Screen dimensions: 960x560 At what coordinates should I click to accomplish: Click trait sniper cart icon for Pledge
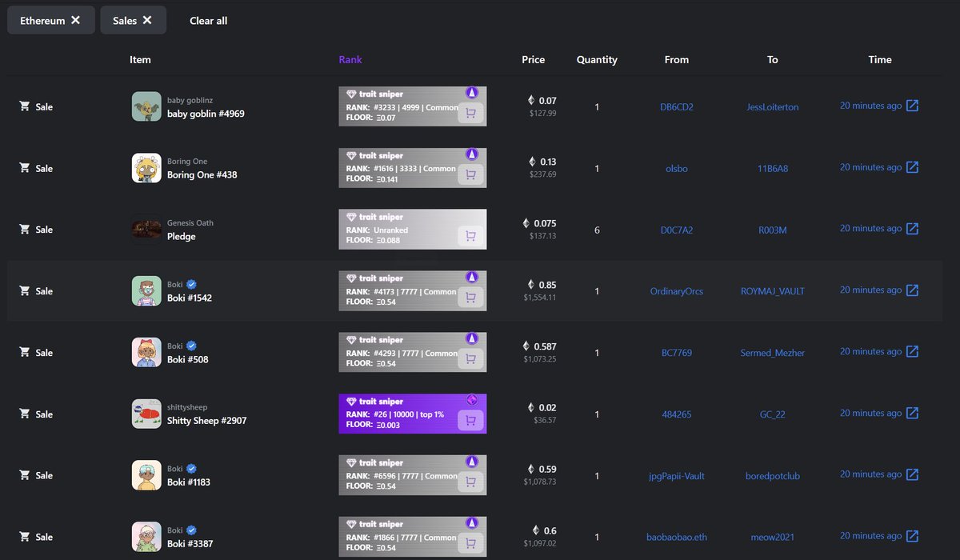coord(470,236)
